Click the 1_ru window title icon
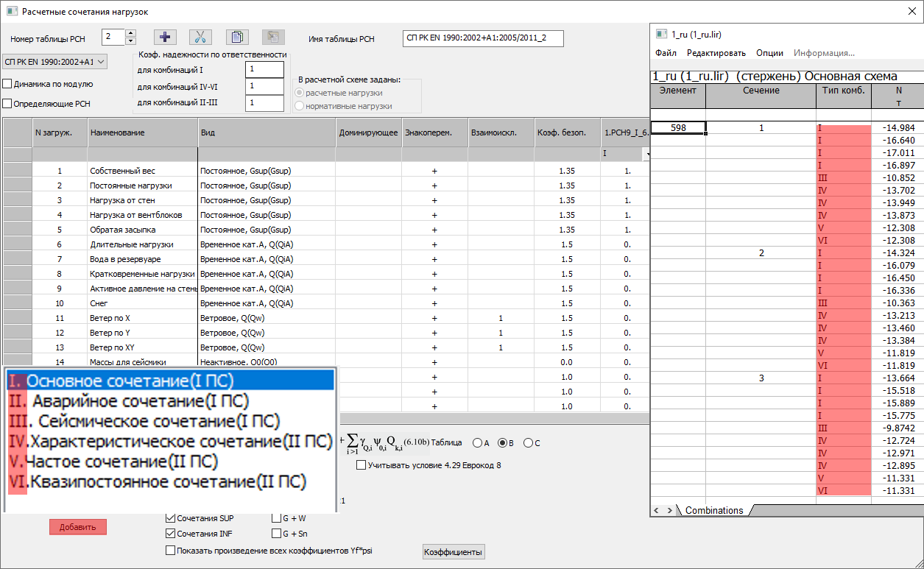This screenshot has height=569, width=924. 661,34
